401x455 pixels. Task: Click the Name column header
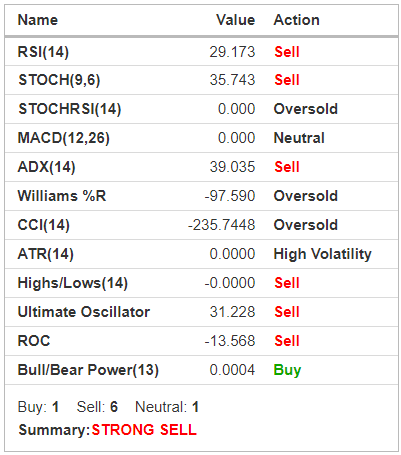coord(38,20)
